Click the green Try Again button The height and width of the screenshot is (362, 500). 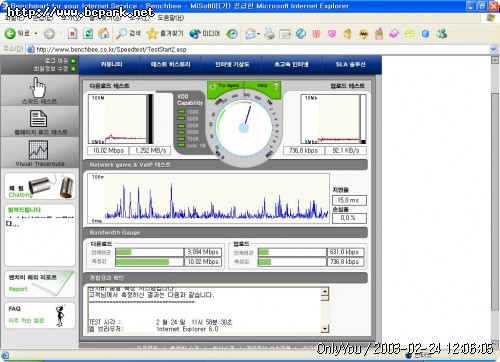tap(226, 86)
